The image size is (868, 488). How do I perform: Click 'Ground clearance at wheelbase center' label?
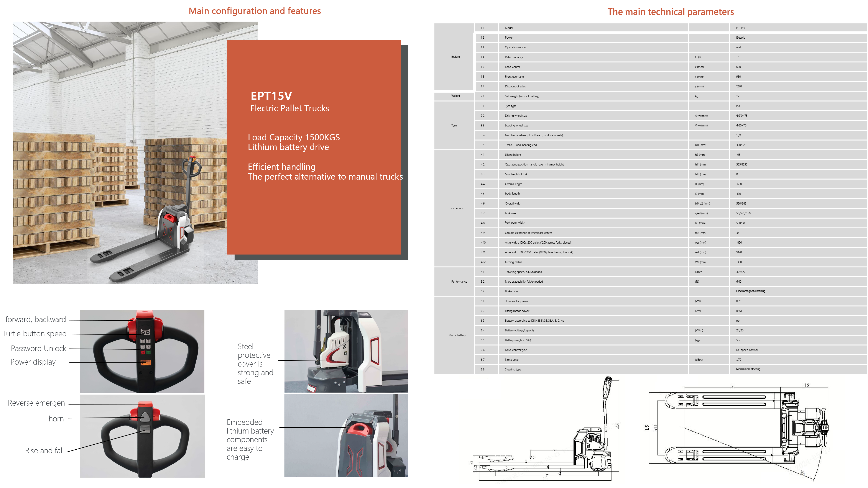[x=528, y=233]
